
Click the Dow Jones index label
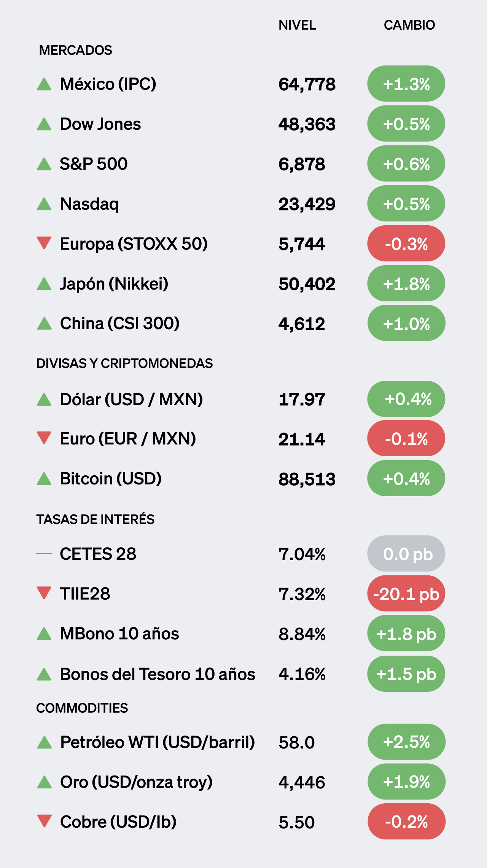point(100,124)
